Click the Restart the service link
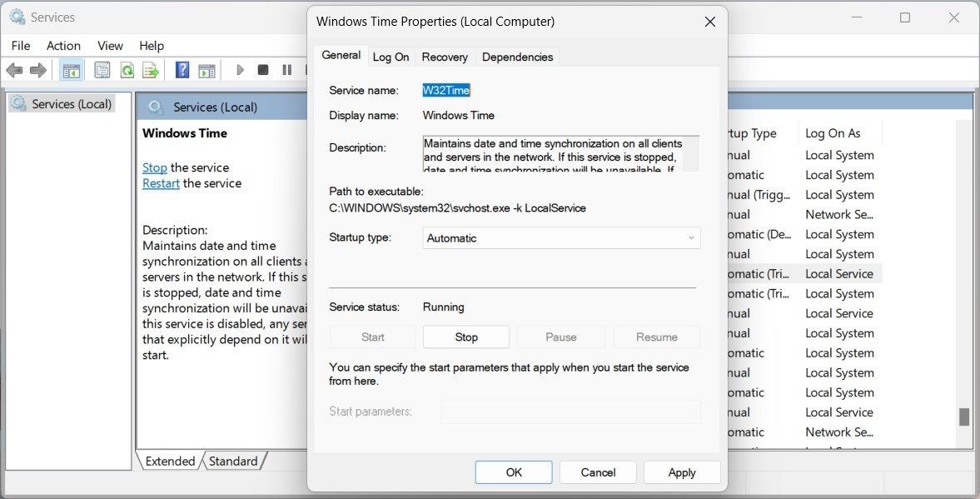980x499 pixels. tap(161, 183)
